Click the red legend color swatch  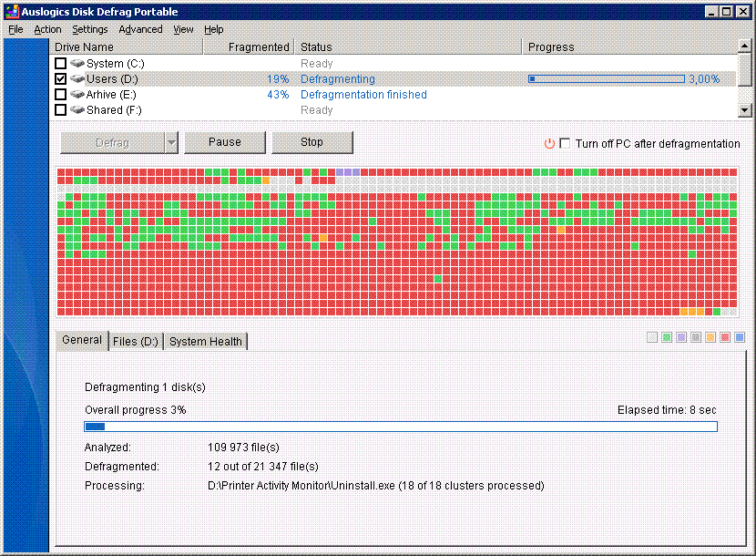[x=725, y=337]
